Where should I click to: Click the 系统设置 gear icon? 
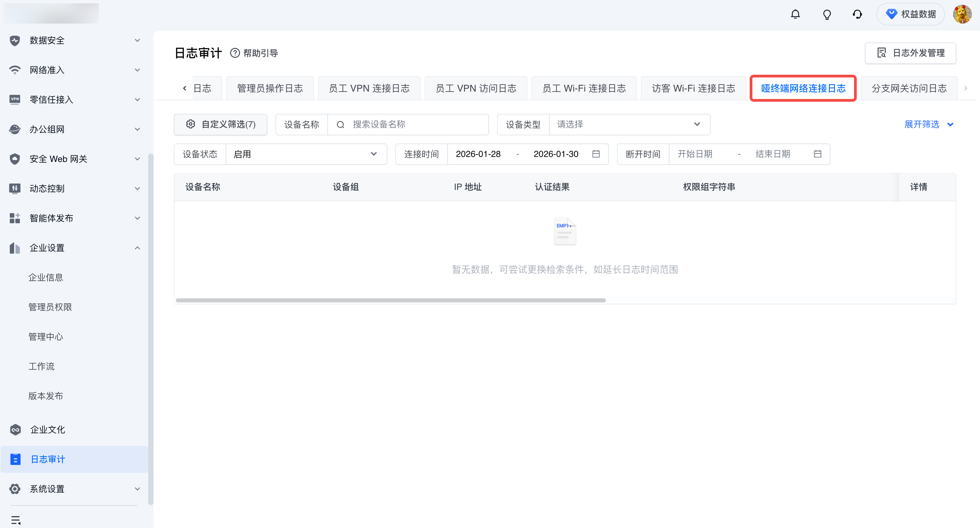[15, 489]
